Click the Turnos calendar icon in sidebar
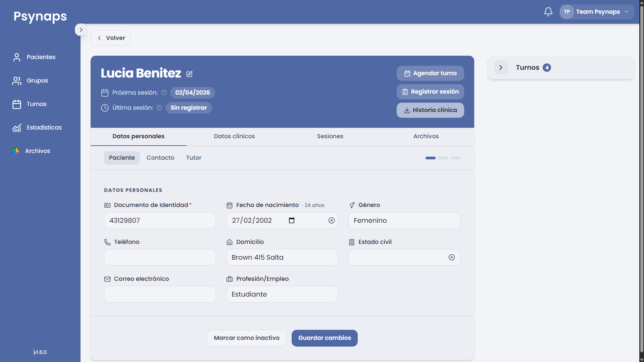This screenshot has height=362, width=644. click(17, 104)
